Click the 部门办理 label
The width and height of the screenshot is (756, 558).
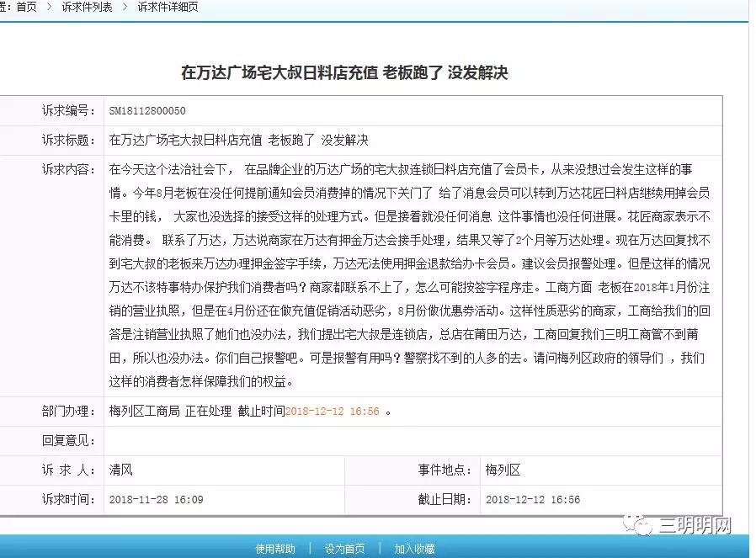pos(68,411)
